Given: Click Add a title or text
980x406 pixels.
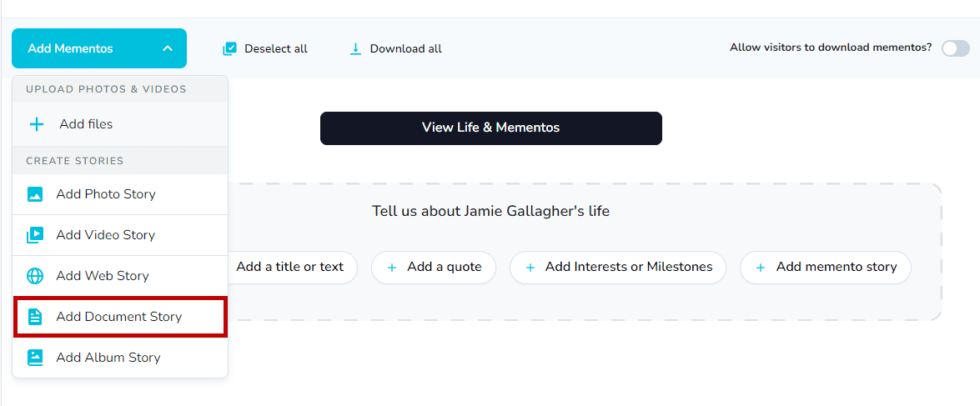Looking at the screenshot, I should (x=290, y=268).
